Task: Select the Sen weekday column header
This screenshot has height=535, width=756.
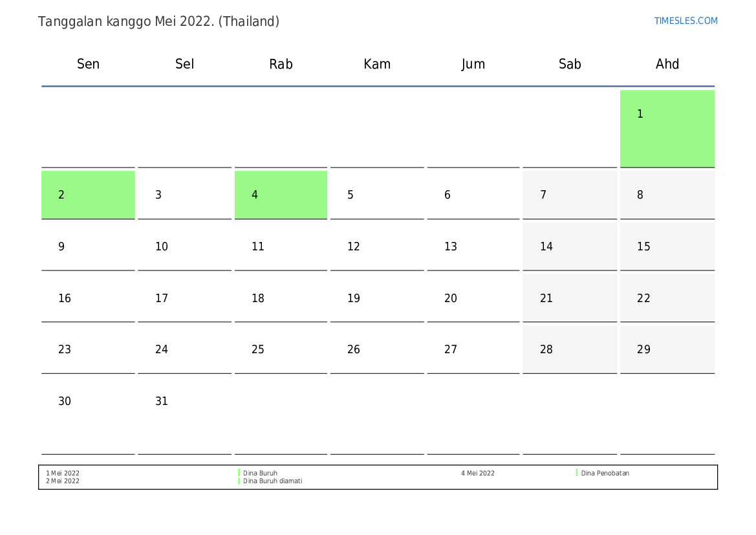Action: (88, 64)
